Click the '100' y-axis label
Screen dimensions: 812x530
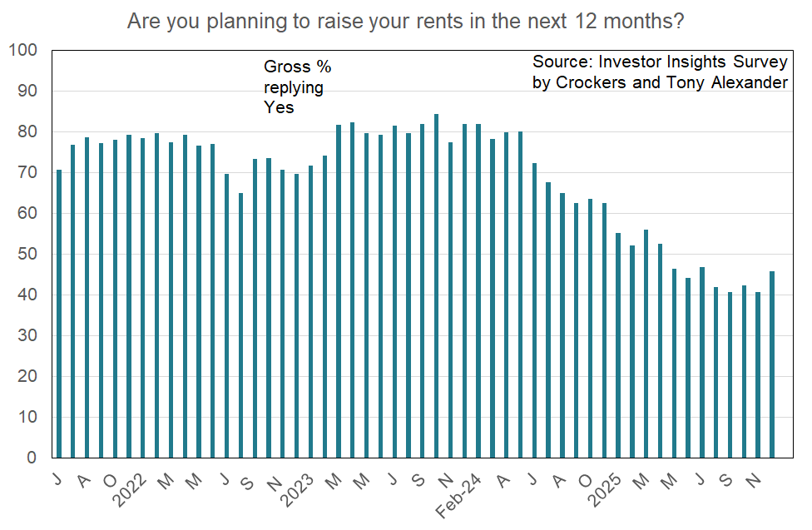(x=23, y=51)
